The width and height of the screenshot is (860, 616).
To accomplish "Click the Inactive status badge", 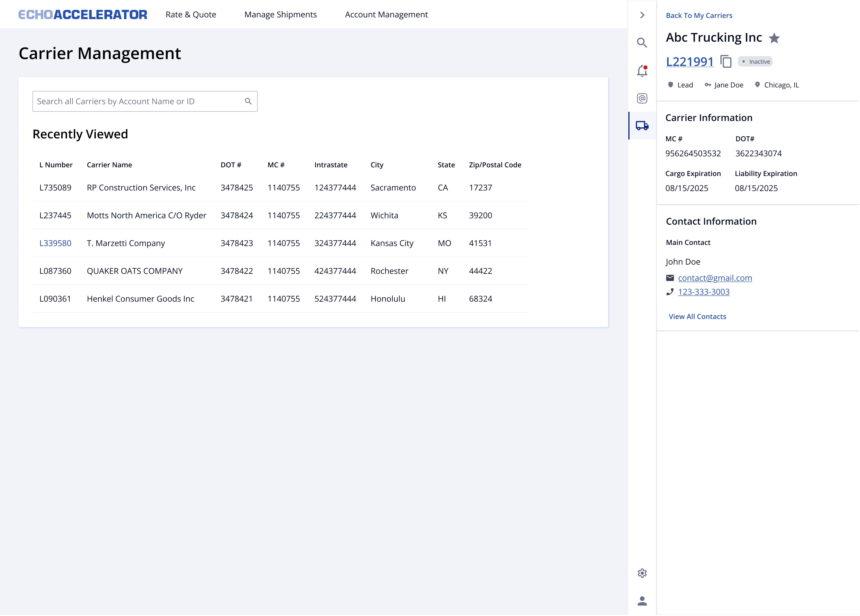I will click(755, 61).
